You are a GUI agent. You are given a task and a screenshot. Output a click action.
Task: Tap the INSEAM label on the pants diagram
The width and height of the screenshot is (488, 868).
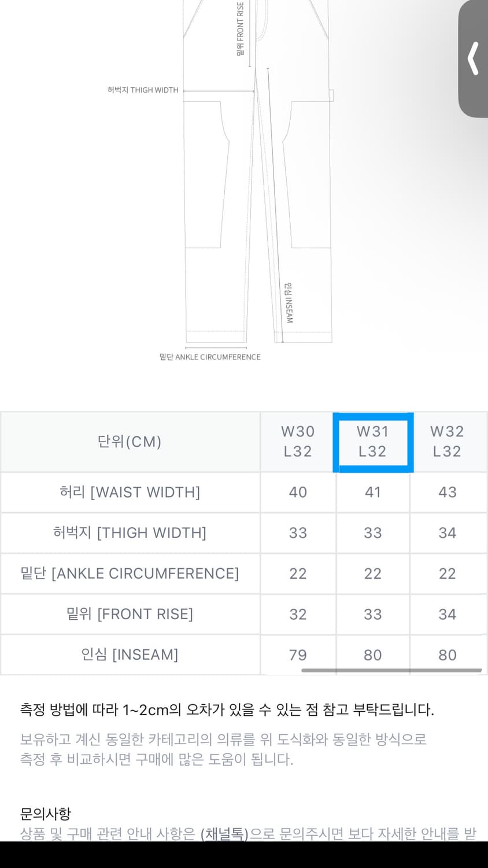(289, 303)
